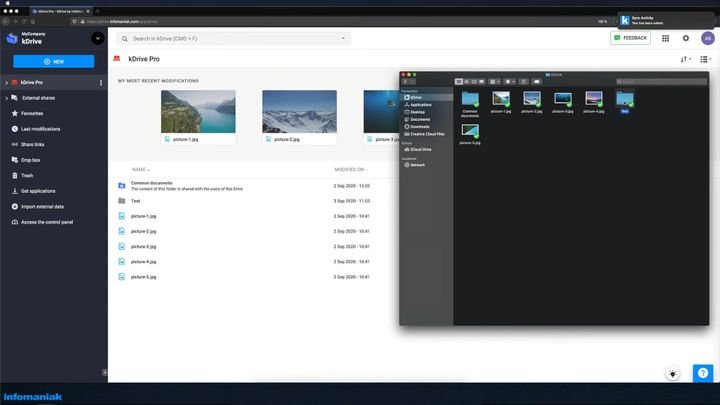Expand the External shares section
The width and height of the screenshot is (720, 405).
[6, 98]
